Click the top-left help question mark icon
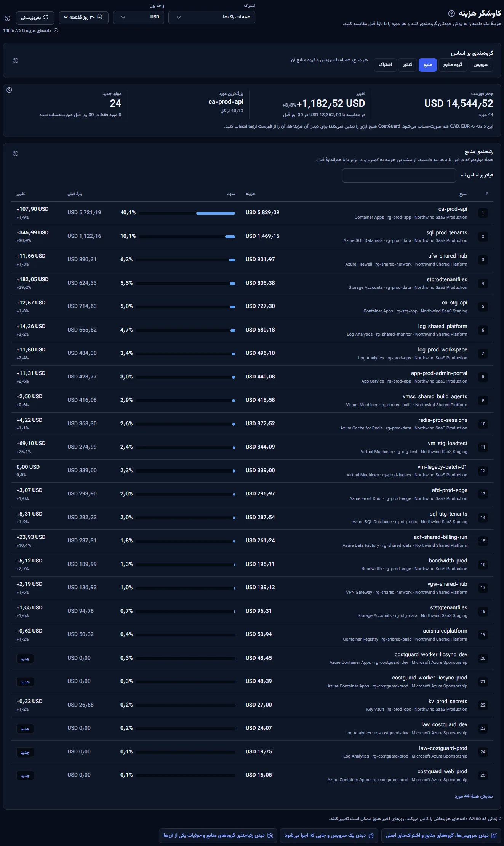Screen dimensions: 504x846 [x=7, y=18]
